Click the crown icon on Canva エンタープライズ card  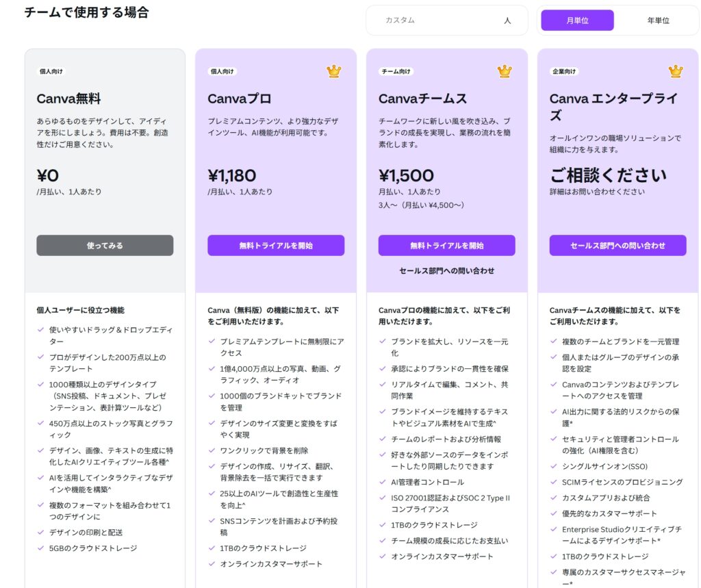click(676, 71)
